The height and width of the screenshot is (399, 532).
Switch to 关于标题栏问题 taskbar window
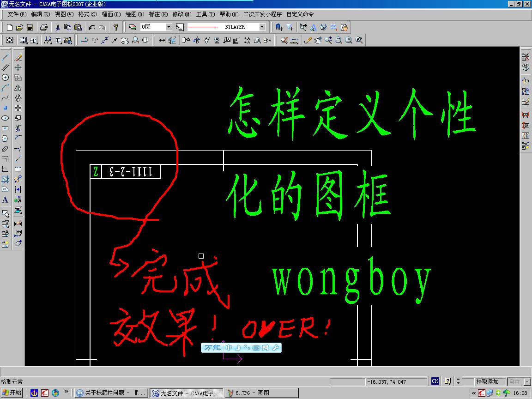click(x=111, y=393)
